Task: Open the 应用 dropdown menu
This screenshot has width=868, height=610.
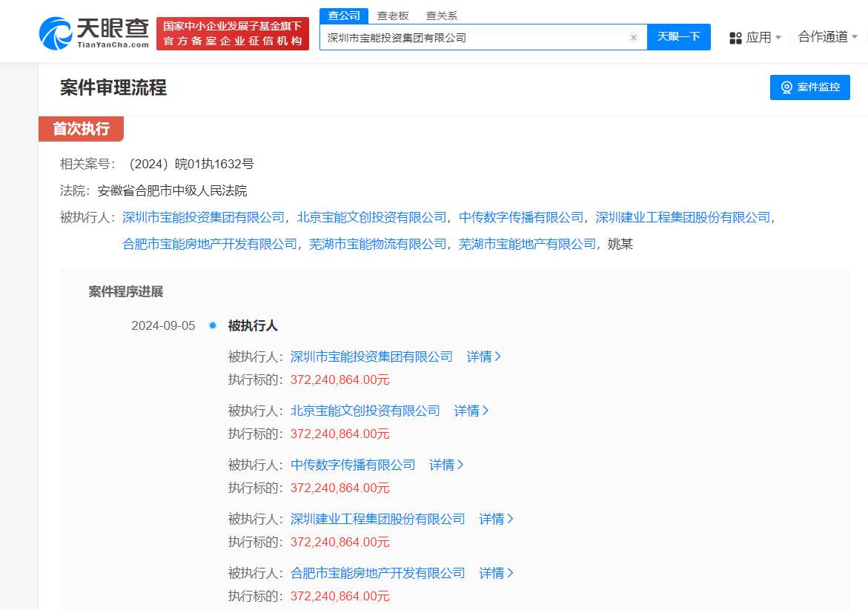Action: (755, 38)
